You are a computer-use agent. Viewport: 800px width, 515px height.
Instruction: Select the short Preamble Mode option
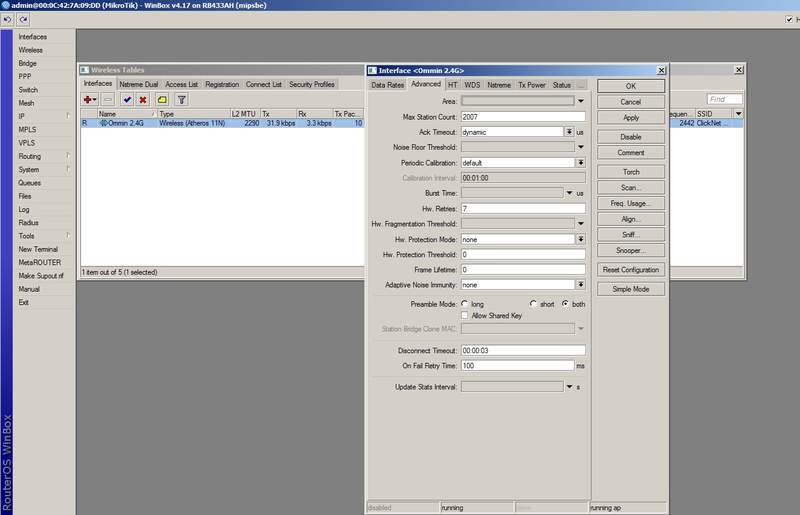(x=533, y=303)
